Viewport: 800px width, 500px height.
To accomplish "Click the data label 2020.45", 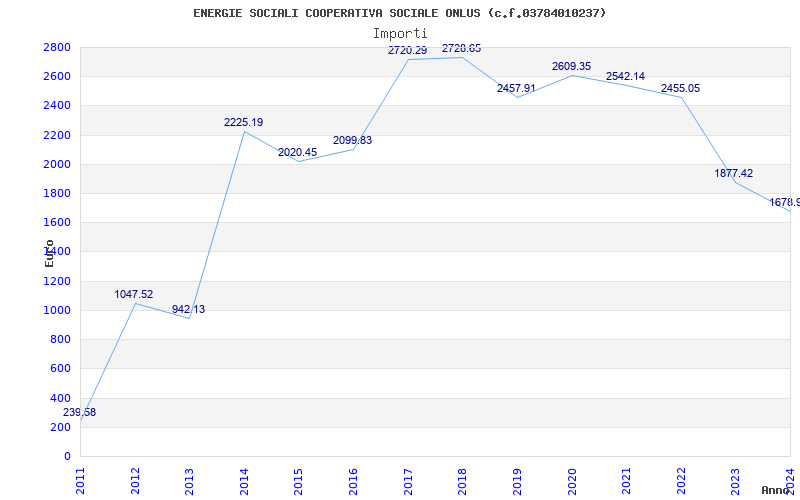I will pyautogui.click(x=297, y=152).
